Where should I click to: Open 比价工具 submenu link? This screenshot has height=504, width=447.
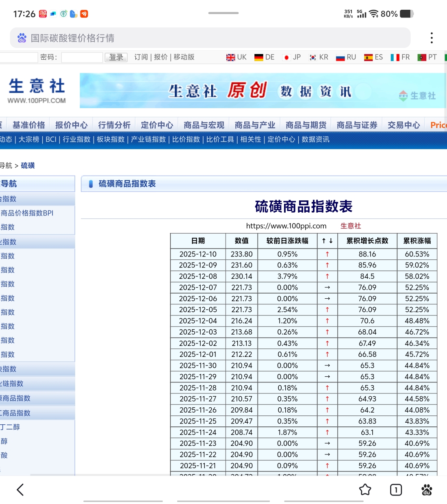(x=220, y=139)
